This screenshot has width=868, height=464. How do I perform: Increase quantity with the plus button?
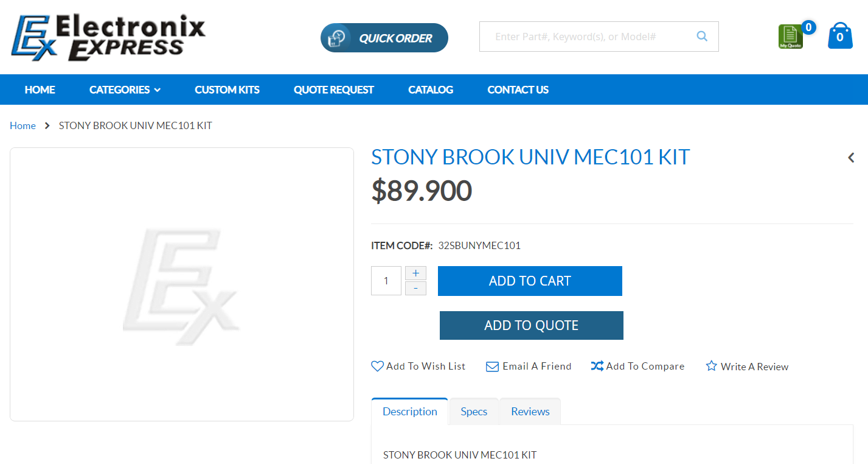point(415,273)
